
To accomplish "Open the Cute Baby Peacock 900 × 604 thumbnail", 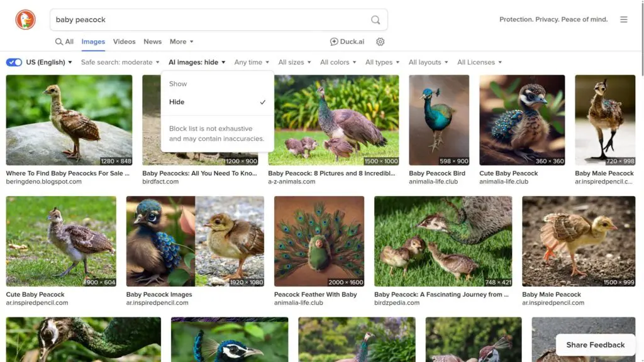I will [x=61, y=241].
